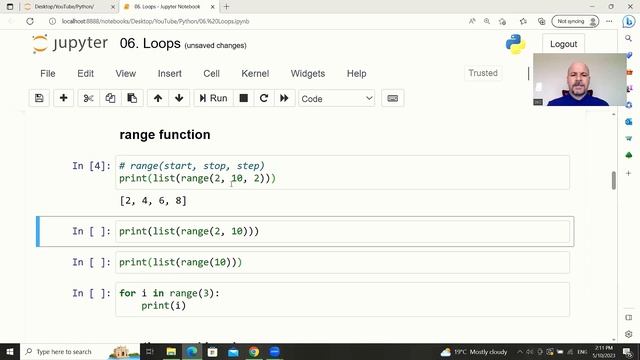Viewport: 640px width, 360px height.
Task: Open the Insert menu
Action: coord(169,73)
